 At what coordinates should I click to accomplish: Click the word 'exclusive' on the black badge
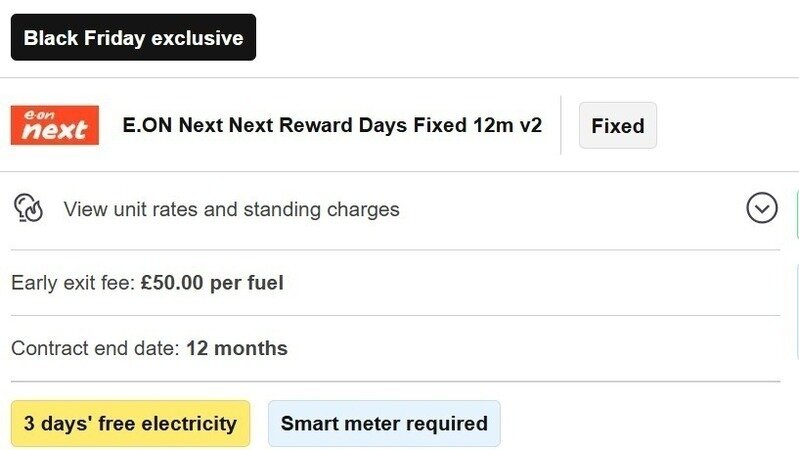[x=197, y=38]
